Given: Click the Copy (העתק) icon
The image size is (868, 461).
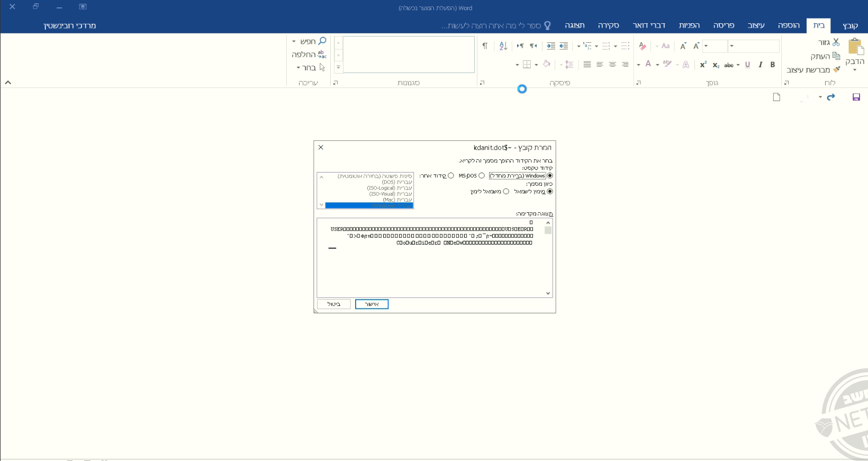Looking at the screenshot, I should click(x=836, y=56).
